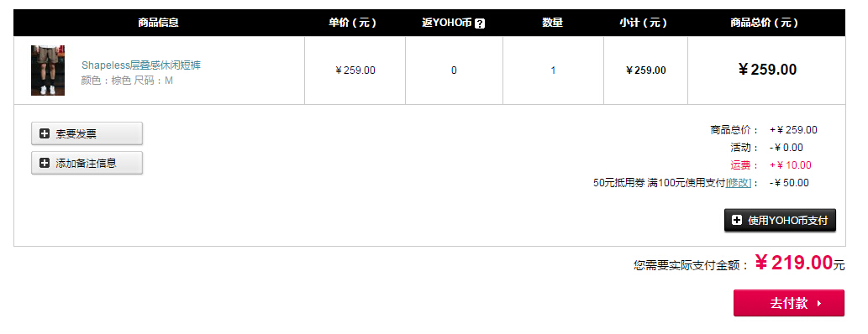The width and height of the screenshot is (868, 334).
Task: Click the plus icon beside 添加备注信息
Action: (45, 163)
